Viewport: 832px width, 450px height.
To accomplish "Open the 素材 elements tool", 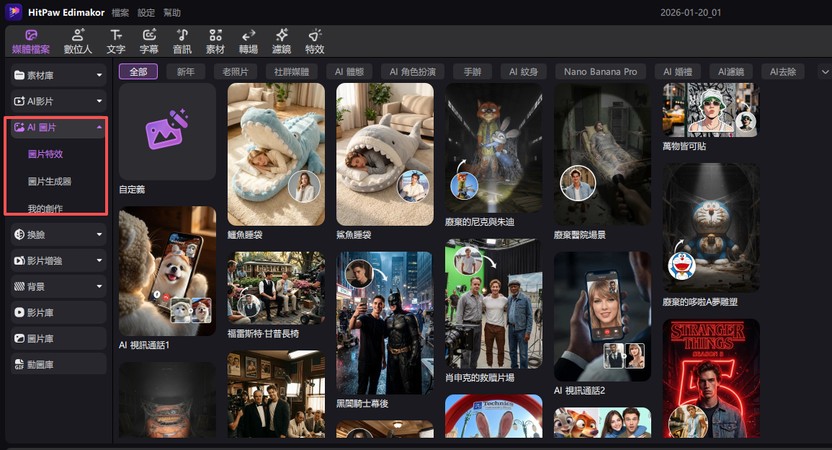I will point(215,41).
